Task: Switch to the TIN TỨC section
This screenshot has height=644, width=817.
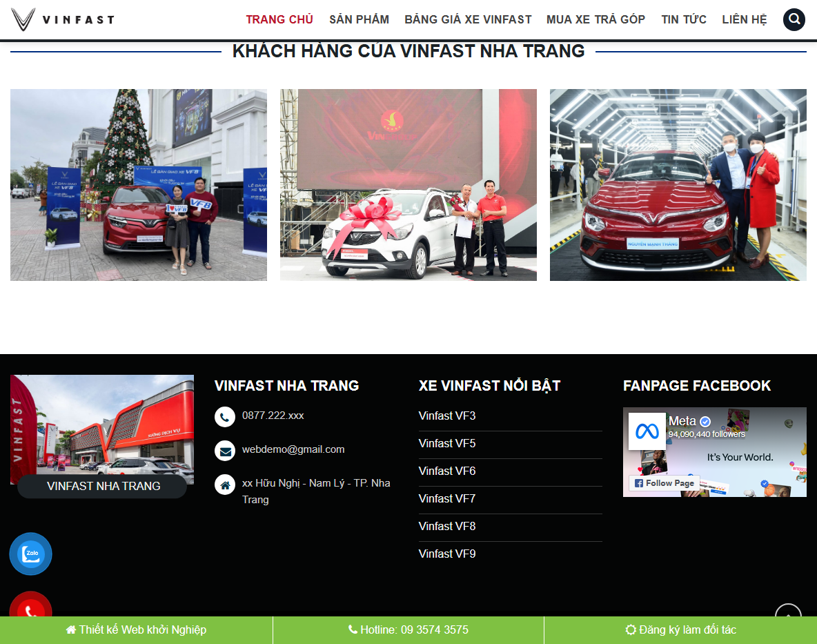Action: click(x=684, y=19)
